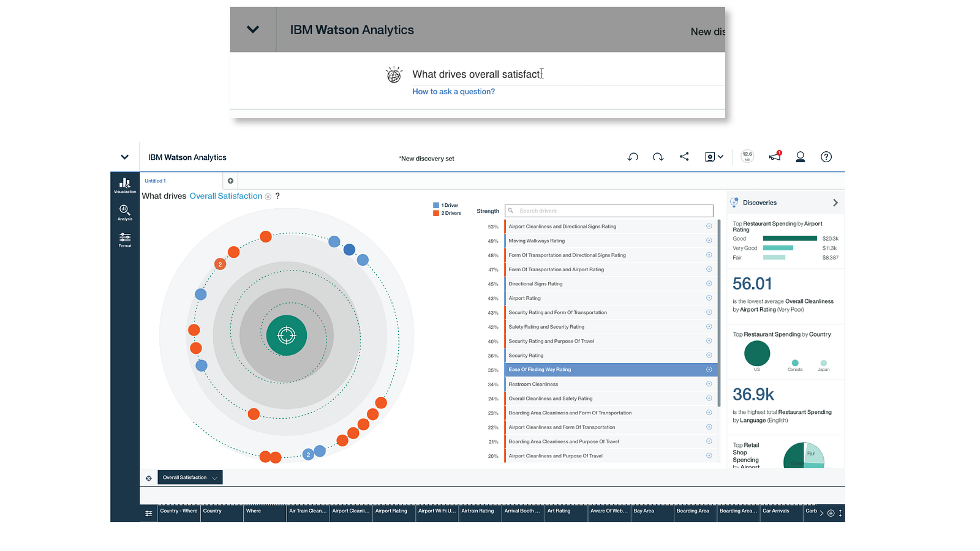Viewport: 980px width, 551px height.
Task: Select the Airport Rating column
Action: tap(394, 513)
